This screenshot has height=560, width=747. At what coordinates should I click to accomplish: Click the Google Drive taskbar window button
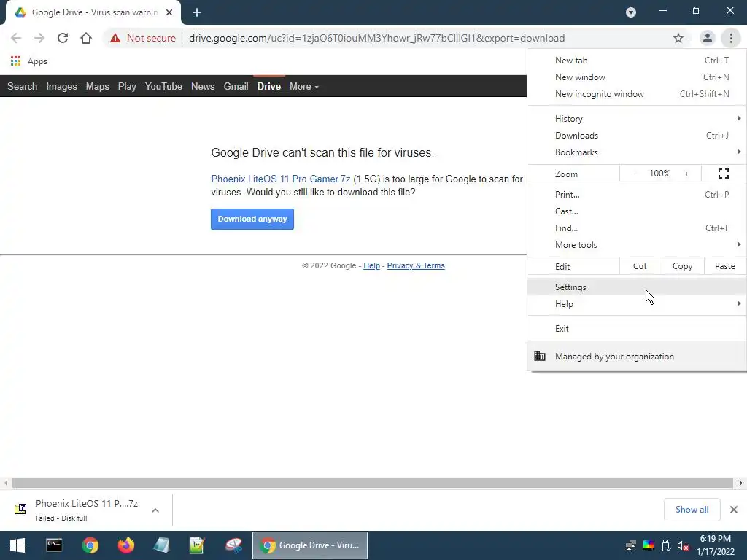[309, 545]
